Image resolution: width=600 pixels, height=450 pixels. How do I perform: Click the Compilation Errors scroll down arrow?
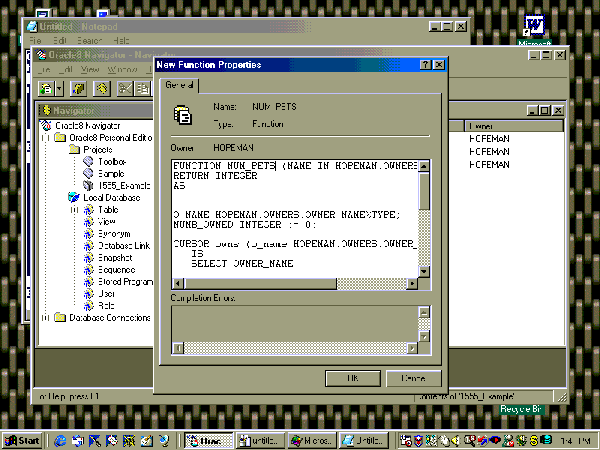[424, 337]
